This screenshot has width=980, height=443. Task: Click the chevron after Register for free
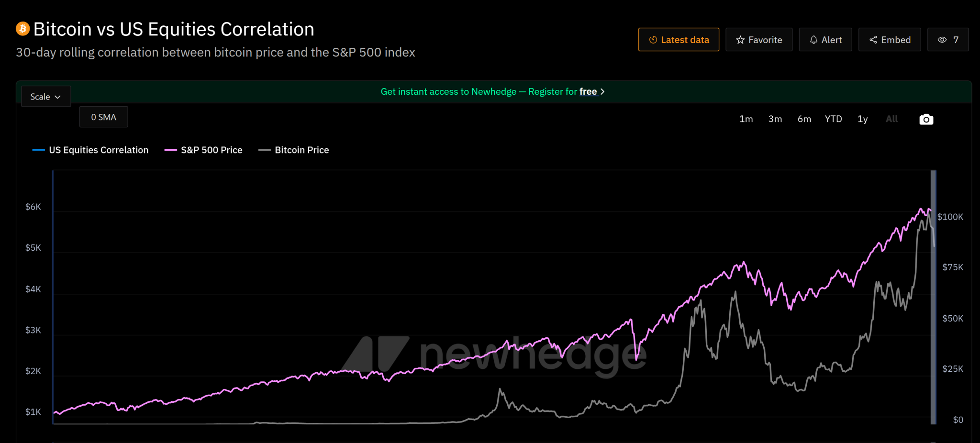[x=602, y=91]
